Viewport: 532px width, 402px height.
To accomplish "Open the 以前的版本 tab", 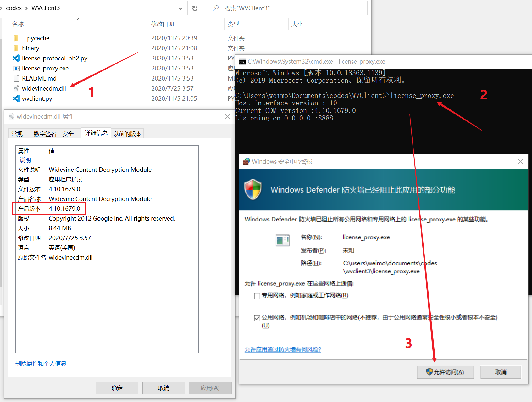I will [x=127, y=134].
